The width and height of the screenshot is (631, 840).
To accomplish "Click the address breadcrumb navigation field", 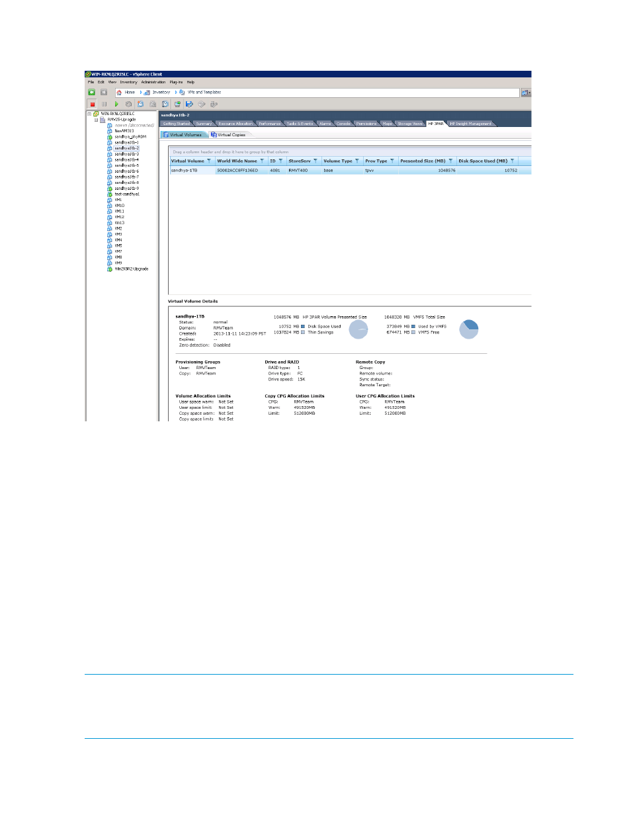I will click(x=317, y=93).
